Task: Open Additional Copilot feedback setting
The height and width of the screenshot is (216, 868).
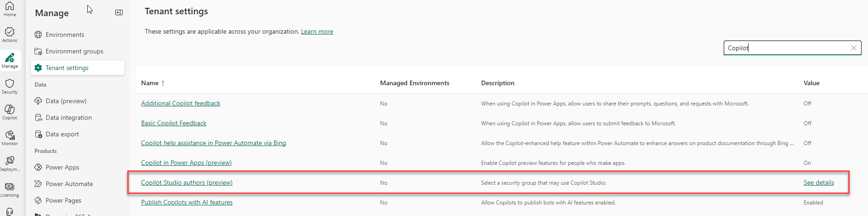Action: (x=181, y=104)
